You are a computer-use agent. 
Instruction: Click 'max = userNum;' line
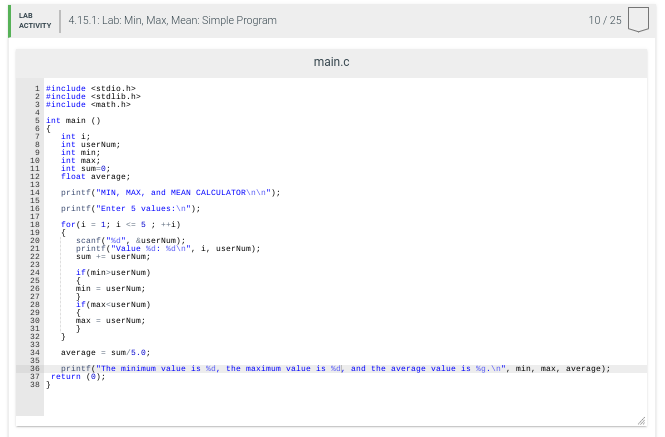click(x=111, y=321)
